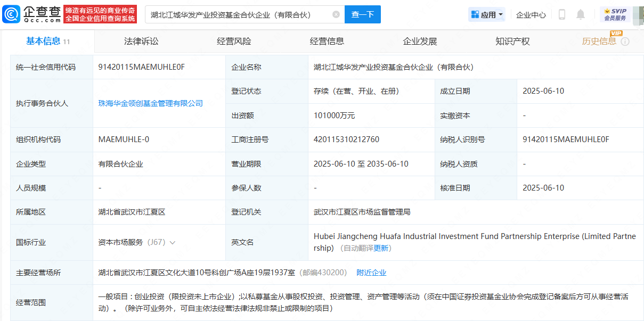Select the 营业期限 date range value
Viewport: 644px width, 321px height.
pyautogui.click(x=361, y=164)
